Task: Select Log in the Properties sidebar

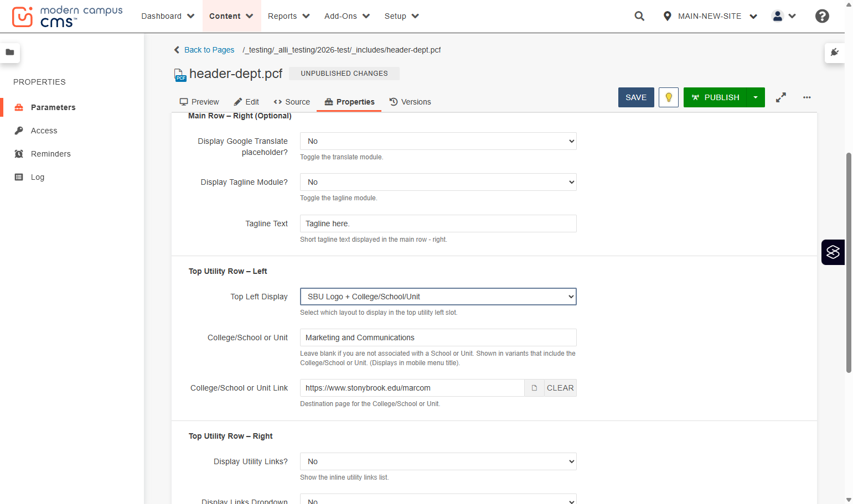Action: (x=38, y=177)
